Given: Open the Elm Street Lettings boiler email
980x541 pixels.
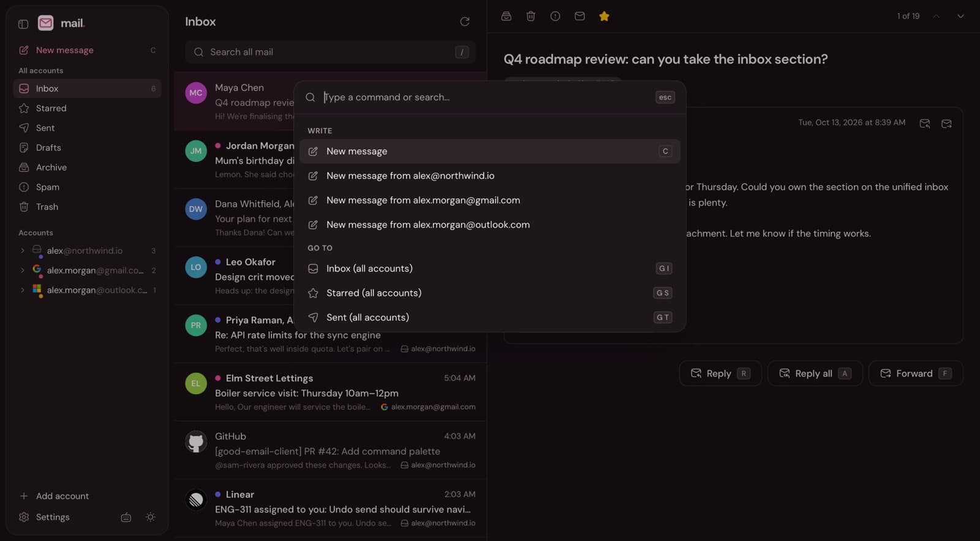Looking at the screenshot, I should tap(331, 392).
